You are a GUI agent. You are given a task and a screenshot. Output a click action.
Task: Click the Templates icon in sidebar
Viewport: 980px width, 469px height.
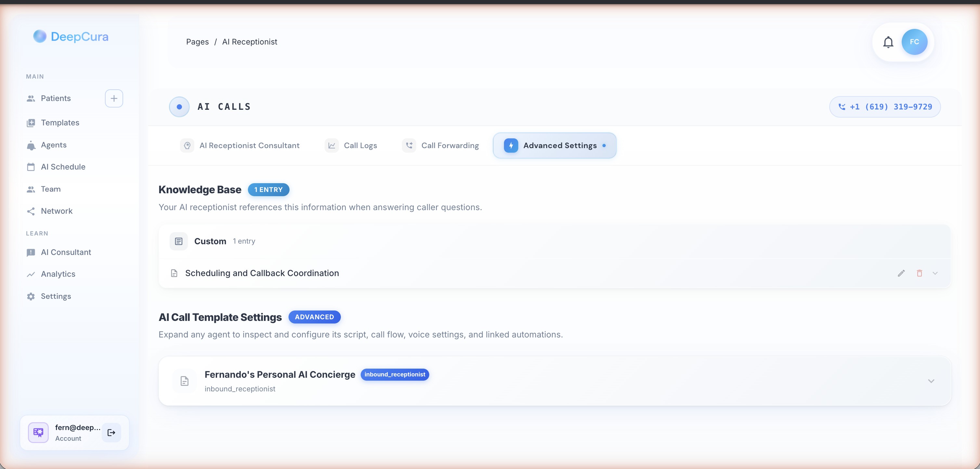tap(31, 123)
